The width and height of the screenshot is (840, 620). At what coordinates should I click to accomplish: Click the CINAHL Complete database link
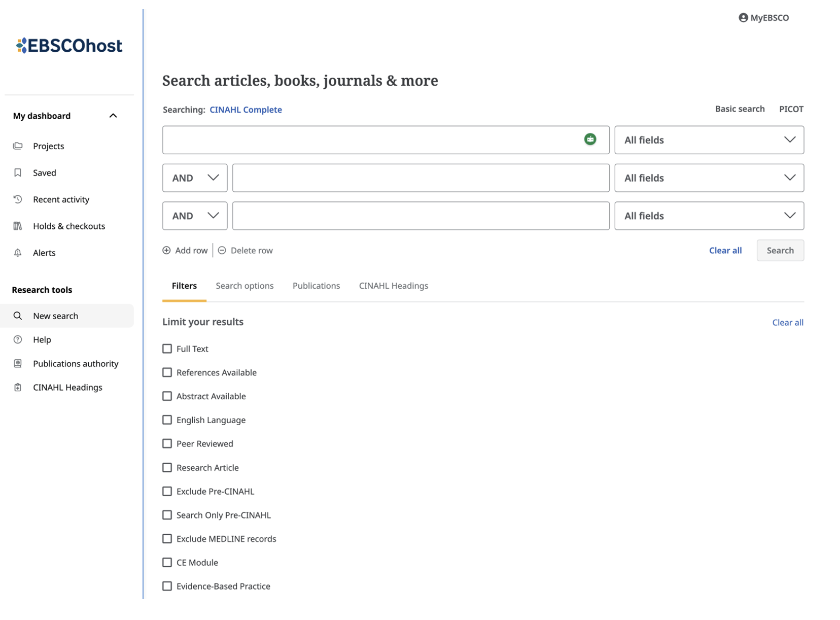coord(246,110)
